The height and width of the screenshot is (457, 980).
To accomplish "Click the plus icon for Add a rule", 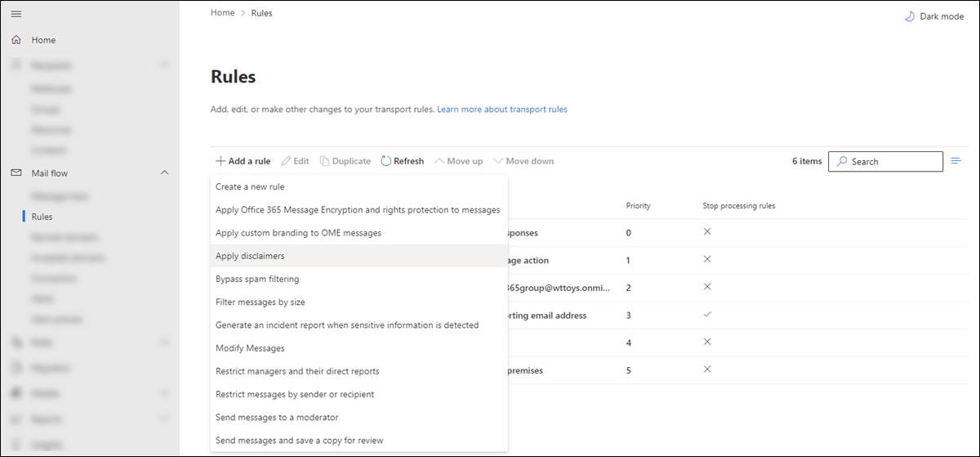I will 220,161.
